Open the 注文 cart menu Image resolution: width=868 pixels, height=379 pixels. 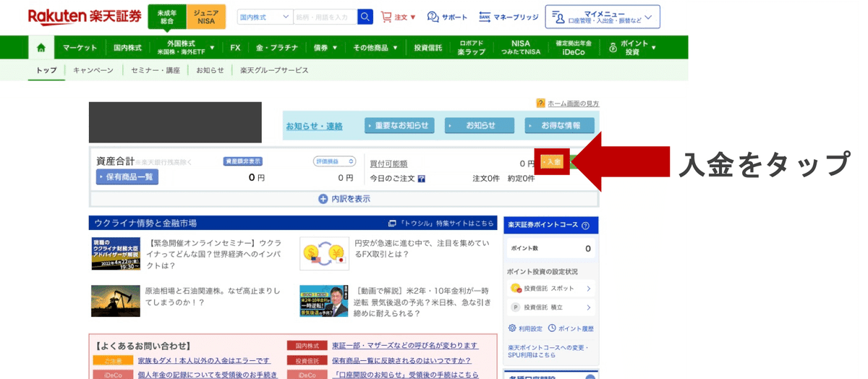[399, 17]
